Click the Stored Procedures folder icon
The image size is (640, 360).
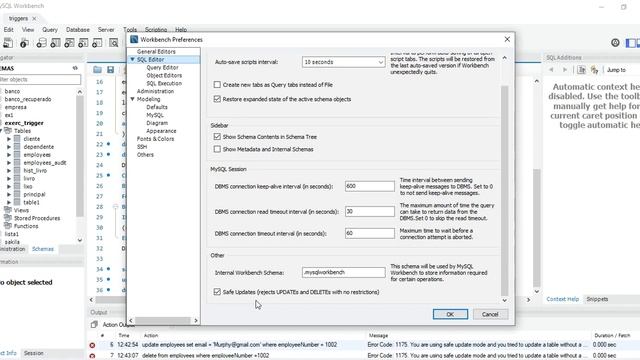tap(8, 218)
